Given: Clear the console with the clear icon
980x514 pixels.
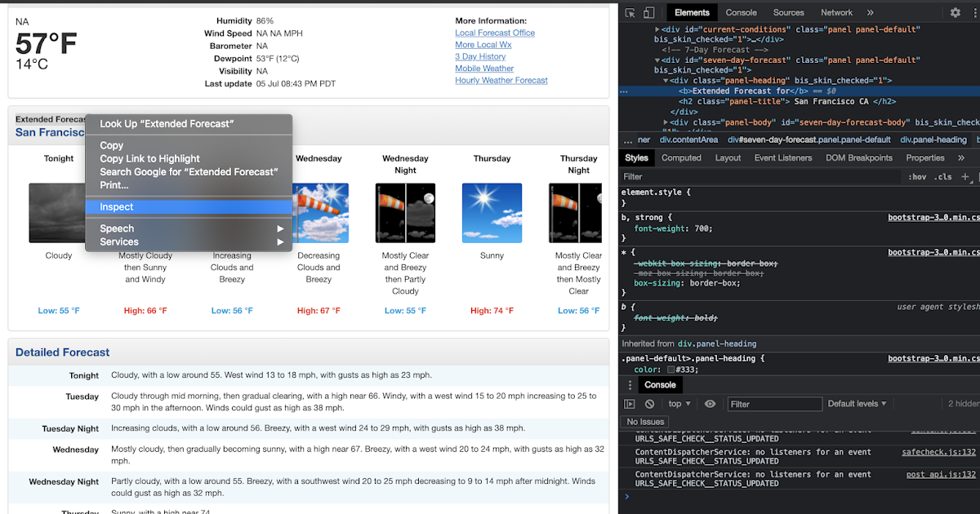Looking at the screenshot, I should click(649, 403).
